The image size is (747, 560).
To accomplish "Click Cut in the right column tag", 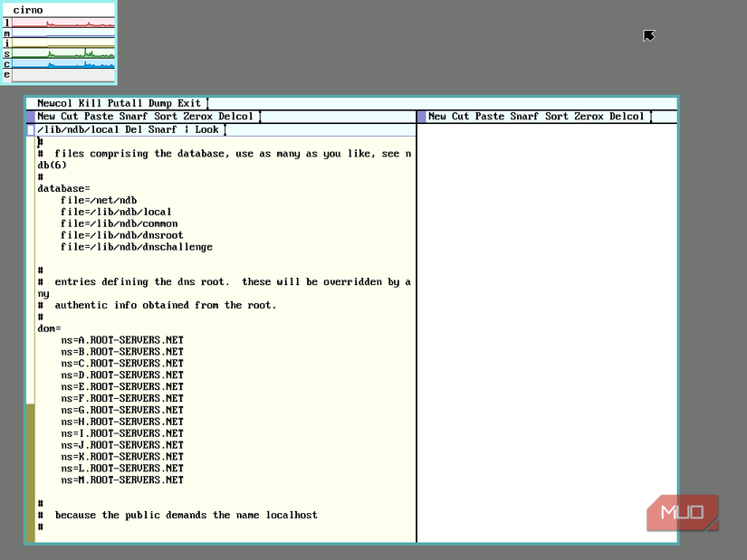I will pos(460,116).
